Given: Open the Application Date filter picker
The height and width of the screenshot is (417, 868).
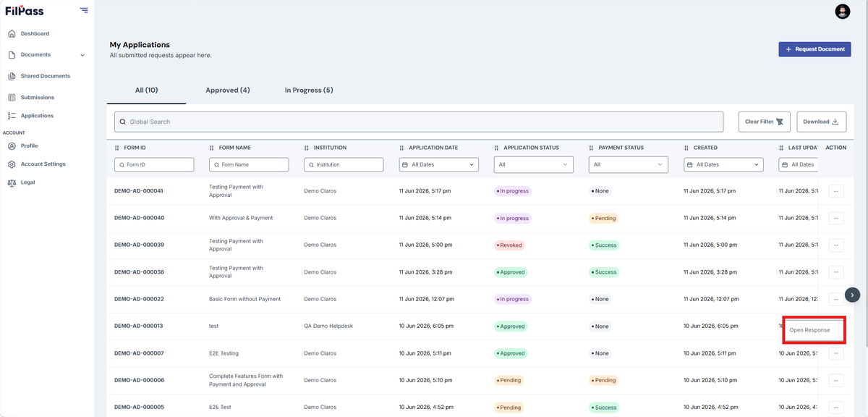Looking at the screenshot, I should pos(439,164).
